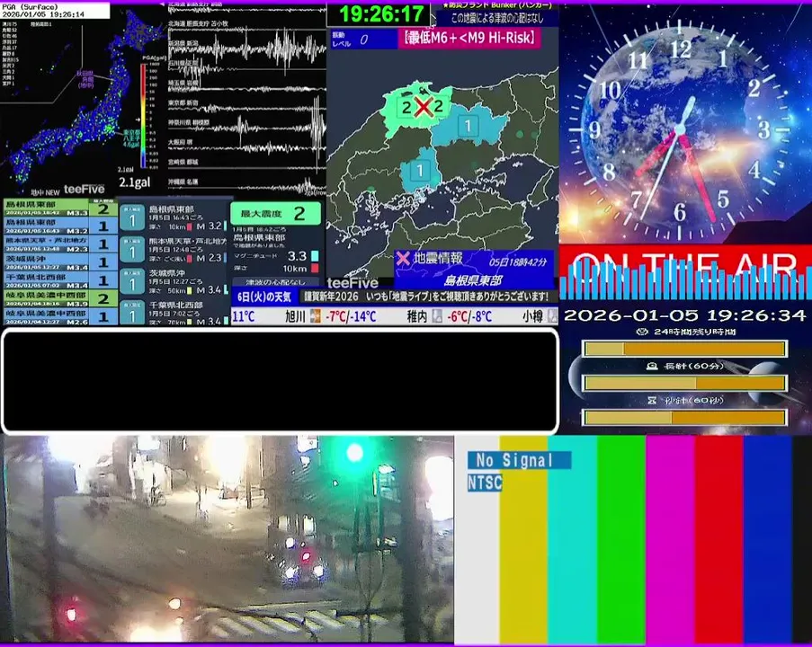This screenshot has height=647, width=812.
Task: Click the -6°C/-8°C 稚内 temperature
Action: tap(469, 315)
